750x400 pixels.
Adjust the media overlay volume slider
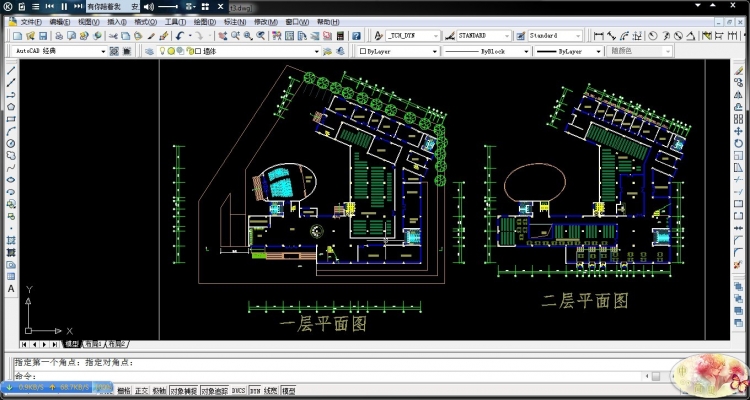tap(168, 7)
